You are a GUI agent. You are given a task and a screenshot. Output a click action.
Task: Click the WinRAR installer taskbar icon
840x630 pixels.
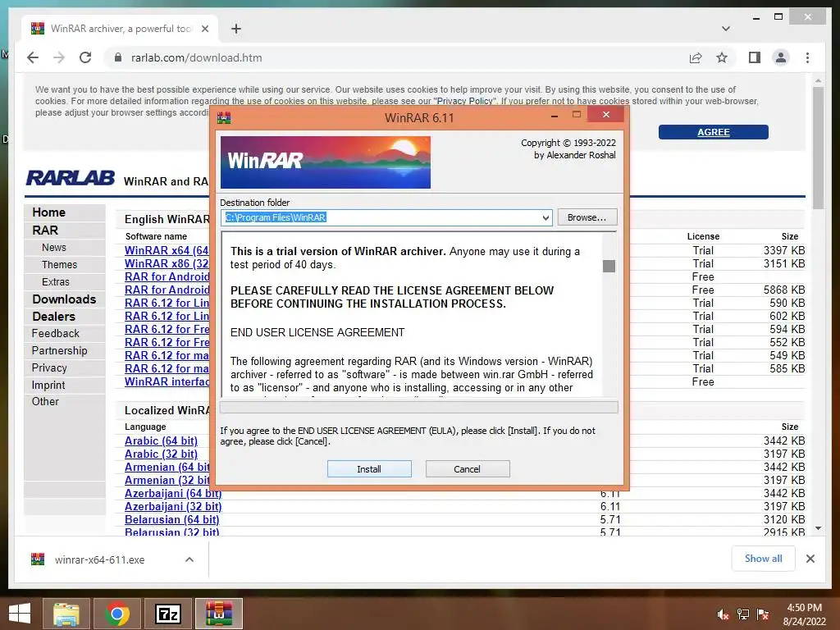pos(219,614)
